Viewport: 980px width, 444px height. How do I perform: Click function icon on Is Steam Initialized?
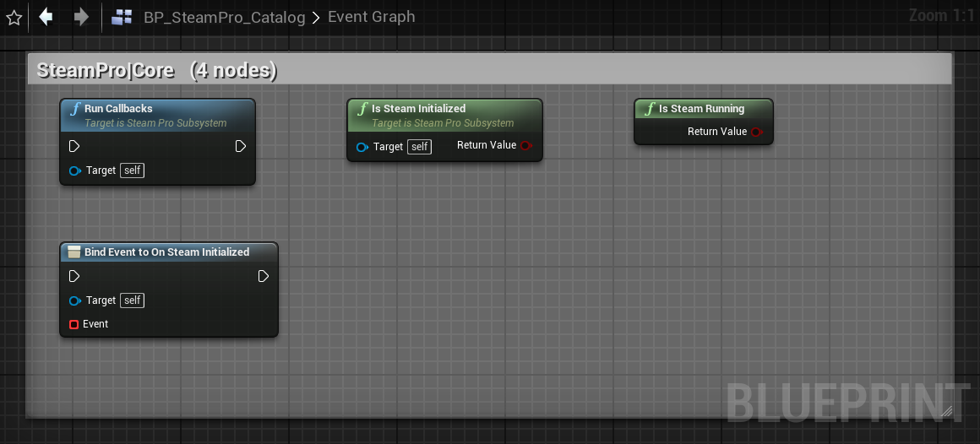(362, 109)
